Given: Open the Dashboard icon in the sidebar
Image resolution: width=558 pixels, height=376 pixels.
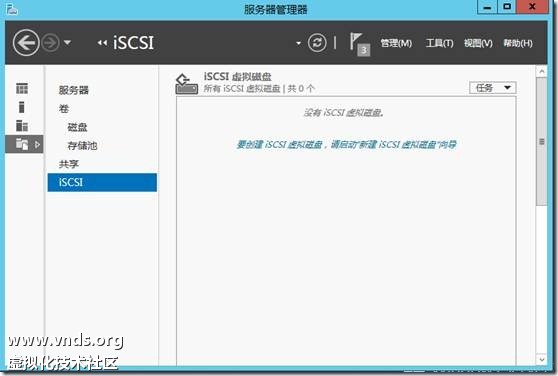Looking at the screenshot, I should tap(22, 88).
